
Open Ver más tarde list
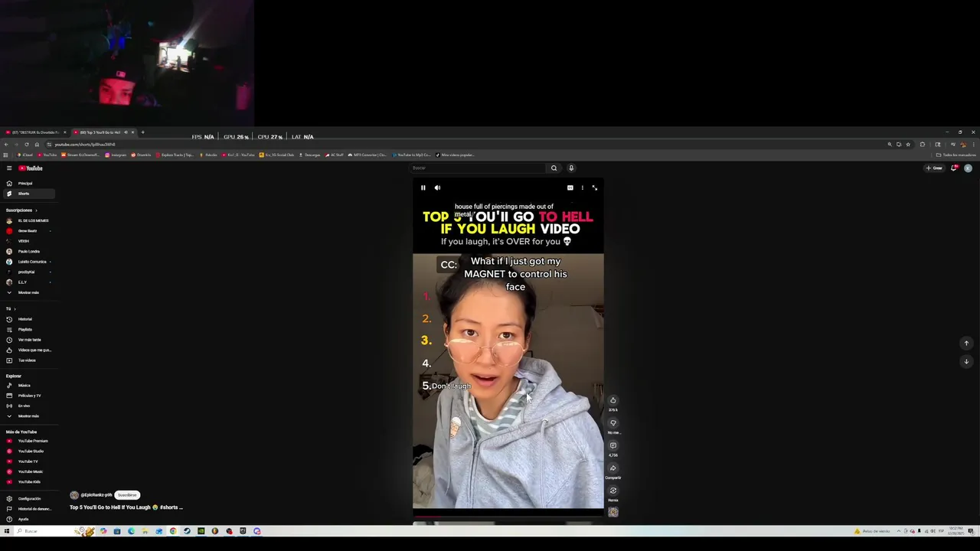point(29,340)
